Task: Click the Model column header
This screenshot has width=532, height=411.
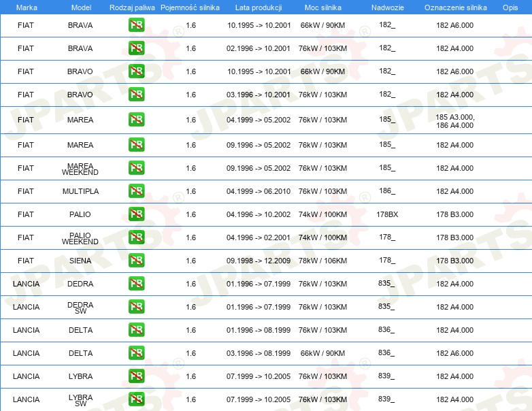Action: 81,7
